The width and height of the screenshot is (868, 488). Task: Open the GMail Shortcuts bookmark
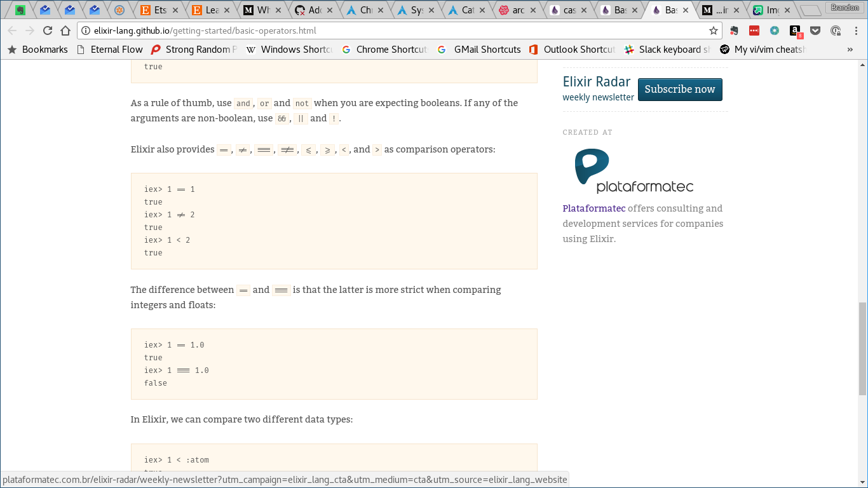tap(479, 49)
